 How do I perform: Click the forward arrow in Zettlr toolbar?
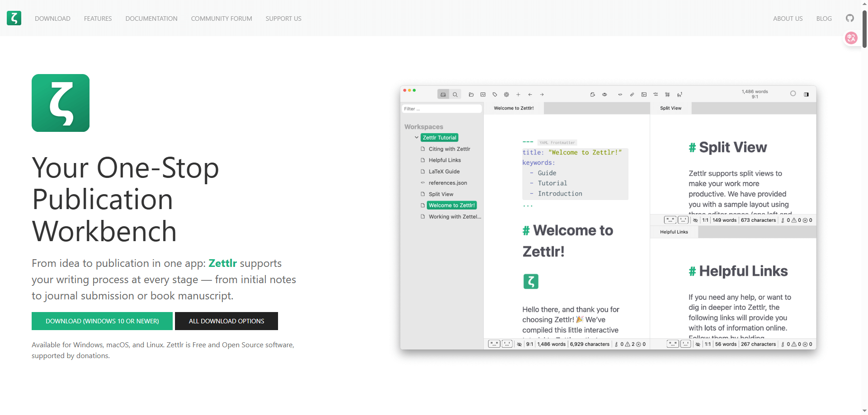click(x=542, y=94)
